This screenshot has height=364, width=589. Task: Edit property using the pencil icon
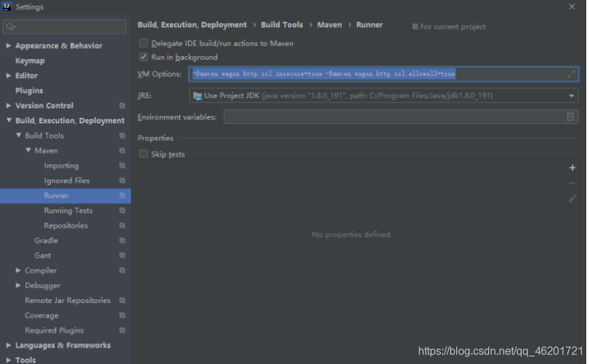pos(572,199)
